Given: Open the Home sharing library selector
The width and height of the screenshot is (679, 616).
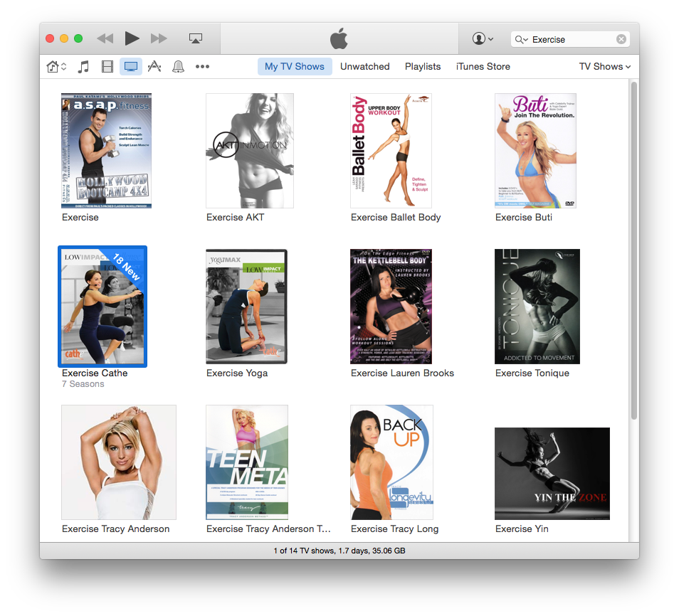Looking at the screenshot, I should coord(56,67).
